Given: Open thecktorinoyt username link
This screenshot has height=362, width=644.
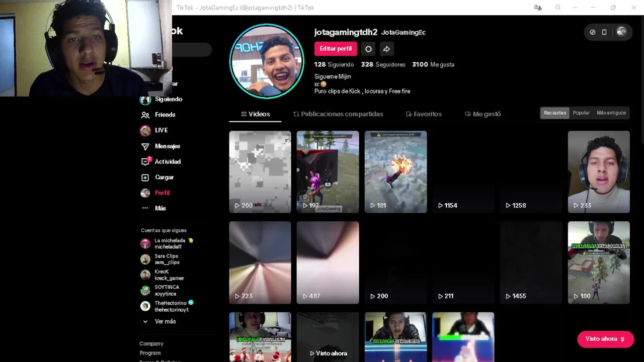Looking at the screenshot, I should [172, 310].
